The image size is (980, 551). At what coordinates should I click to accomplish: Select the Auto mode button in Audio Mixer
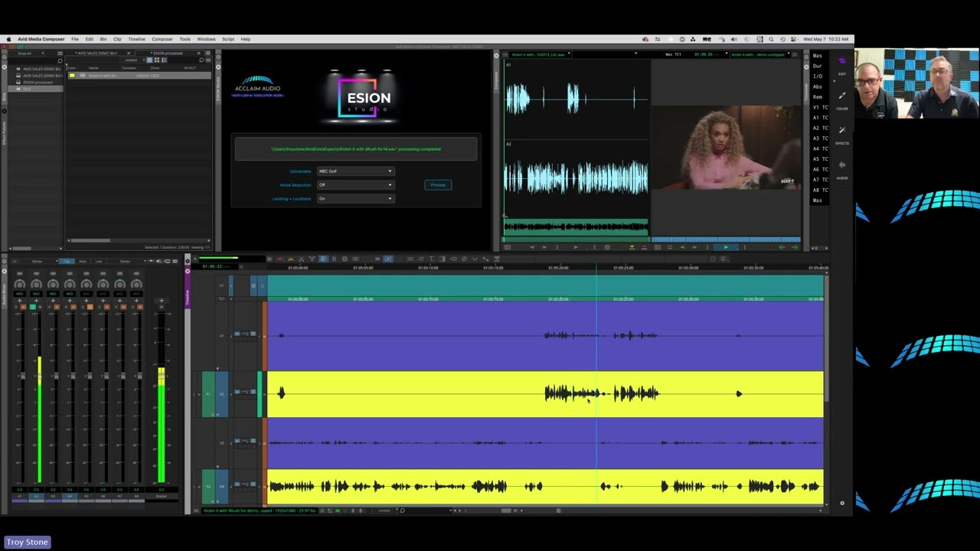(83, 262)
